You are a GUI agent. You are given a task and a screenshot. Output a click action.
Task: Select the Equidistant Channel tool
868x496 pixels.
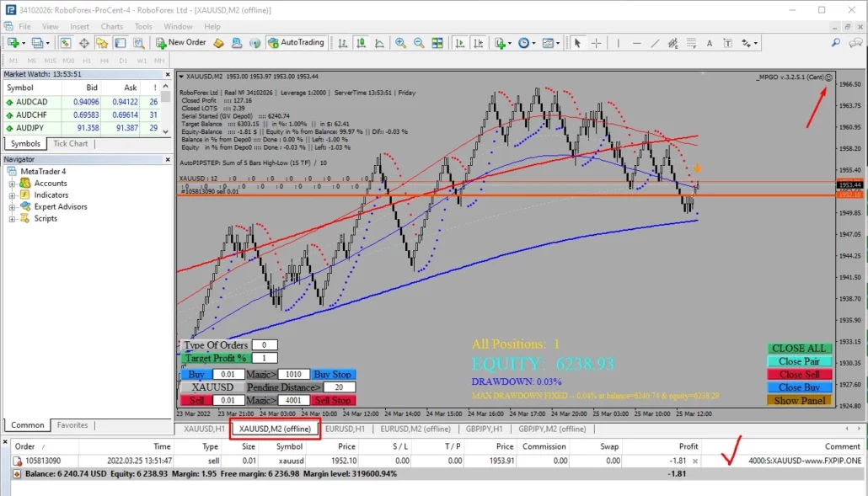(673, 43)
